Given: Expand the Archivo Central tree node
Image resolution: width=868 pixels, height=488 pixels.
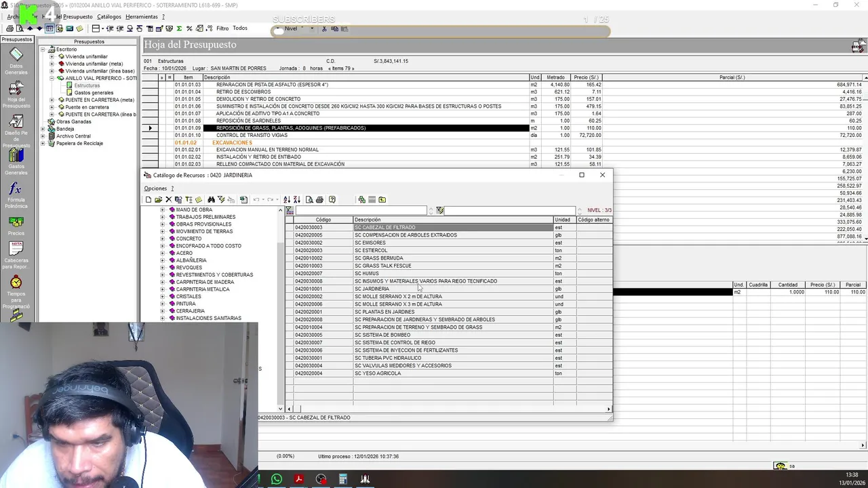Looking at the screenshot, I should coord(43,136).
